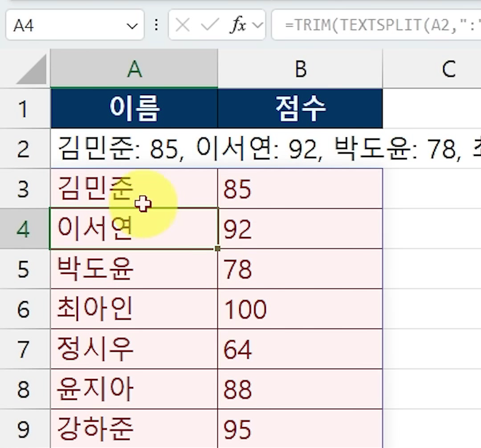Select the cell containing 최아인
The width and height of the screenshot is (481, 448).
pos(134,309)
